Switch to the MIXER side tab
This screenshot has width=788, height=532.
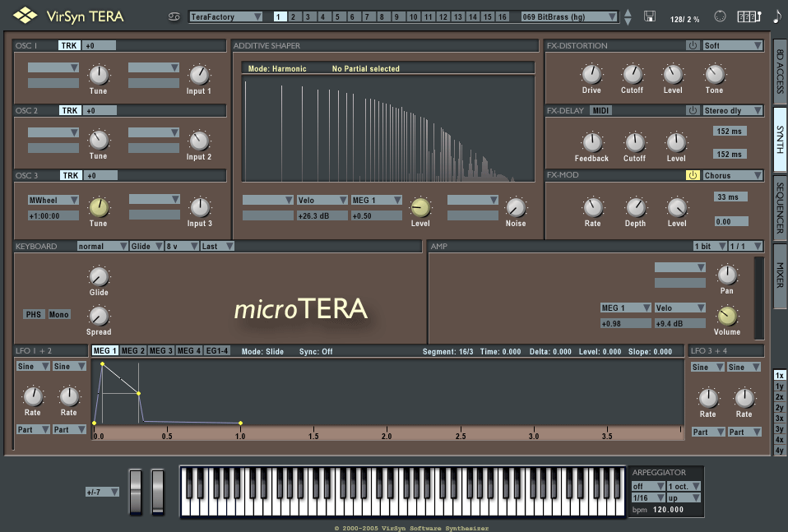coord(780,275)
